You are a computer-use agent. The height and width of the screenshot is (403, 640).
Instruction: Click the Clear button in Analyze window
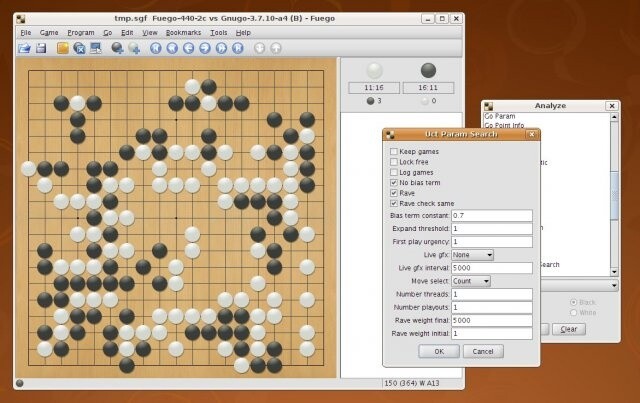(569, 329)
